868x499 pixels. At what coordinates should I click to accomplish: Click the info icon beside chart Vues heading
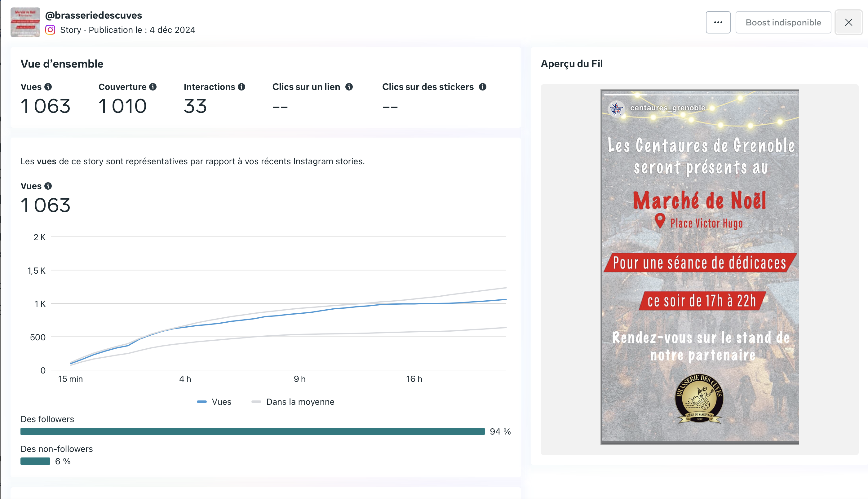pos(48,186)
